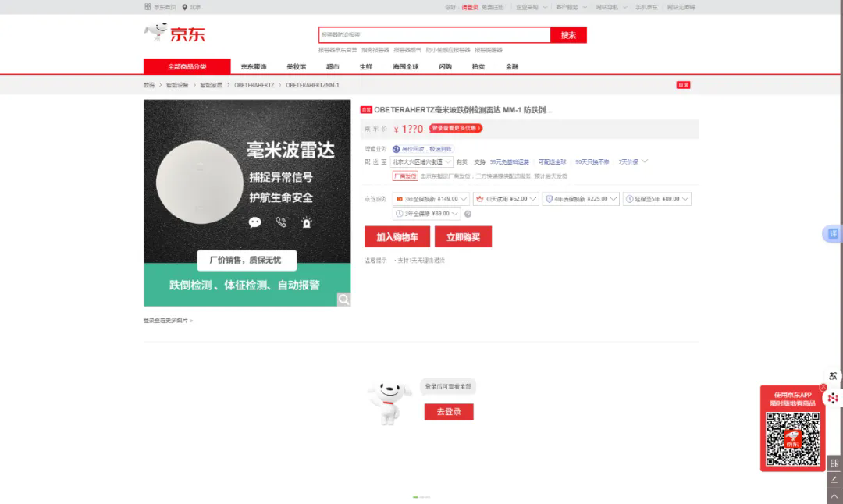
Task: Click the magnifier icon on product image
Action: click(343, 300)
